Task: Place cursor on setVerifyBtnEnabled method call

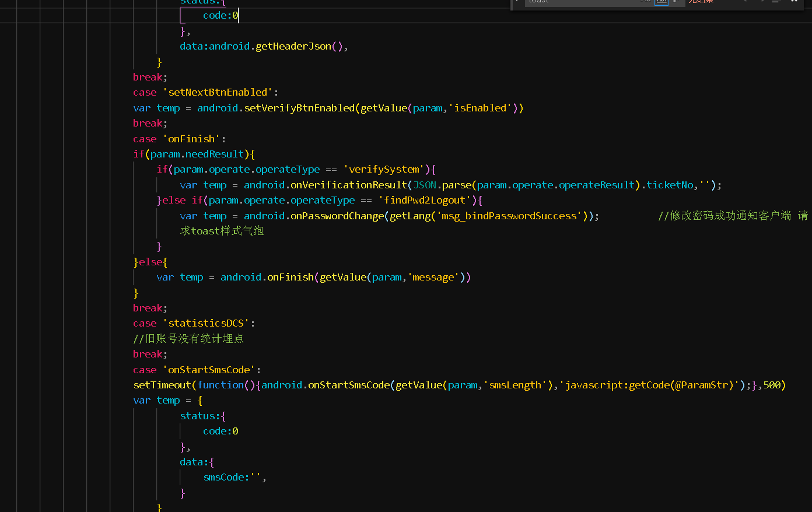Action: [299, 108]
